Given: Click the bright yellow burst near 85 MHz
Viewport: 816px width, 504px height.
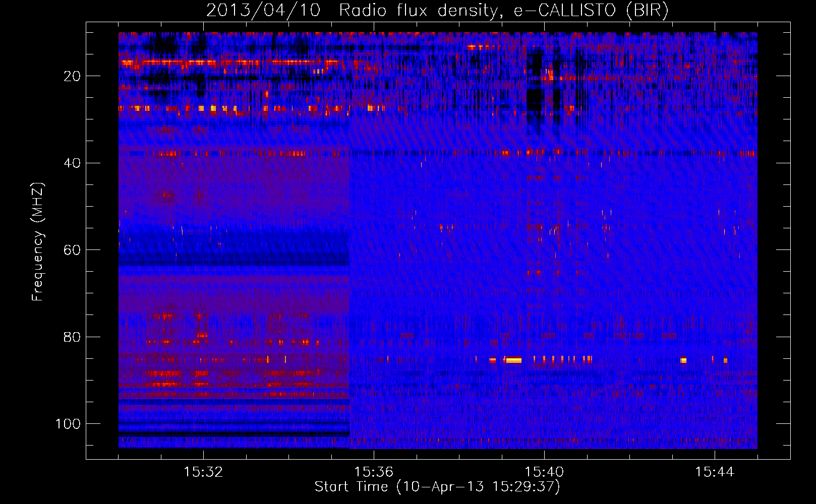Looking at the screenshot, I should click(x=513, y=360).
